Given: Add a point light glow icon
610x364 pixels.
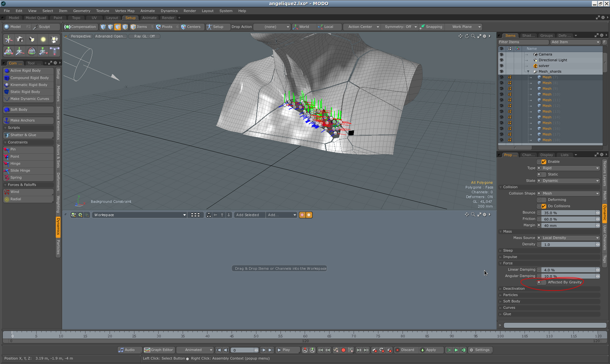Looking at the screenshot, I should (x=43, y=39).
